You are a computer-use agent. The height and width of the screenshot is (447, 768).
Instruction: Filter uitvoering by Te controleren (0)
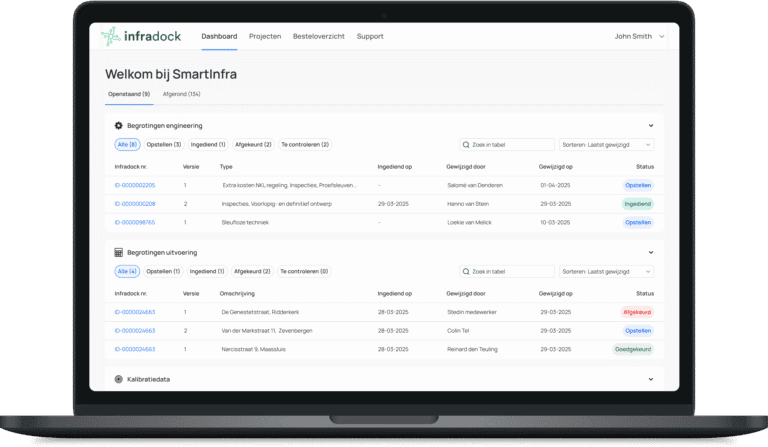(x=304, y=272)
